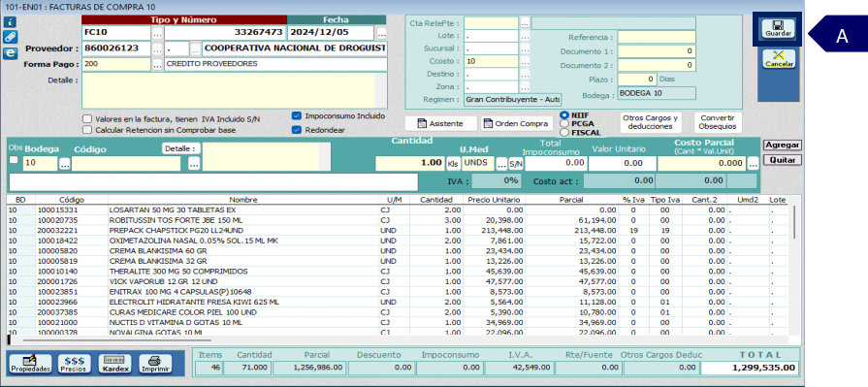The image size is (868, 387).
Task: Open the info icon at top left
Action: coord(10,22)
